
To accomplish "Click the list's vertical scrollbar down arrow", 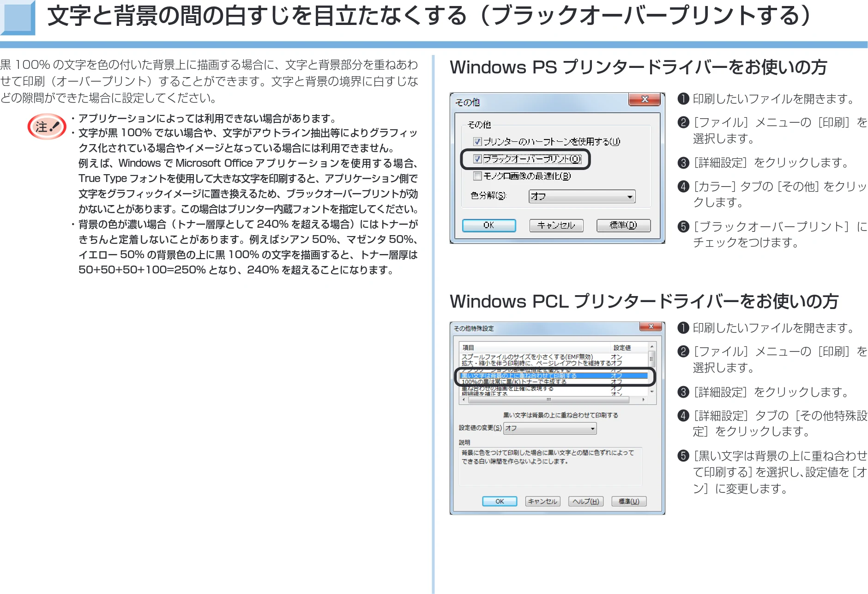I will (652, 392).
